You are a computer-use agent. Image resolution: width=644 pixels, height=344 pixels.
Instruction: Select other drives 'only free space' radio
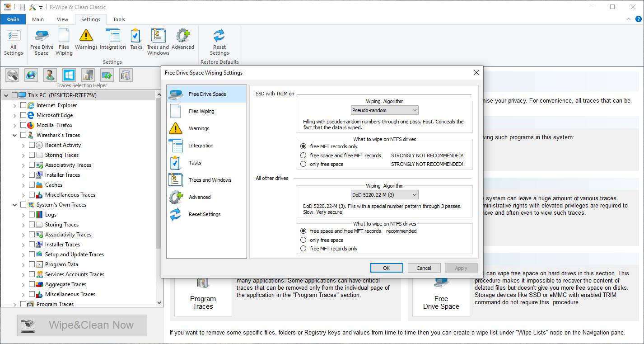pos(303,240)
